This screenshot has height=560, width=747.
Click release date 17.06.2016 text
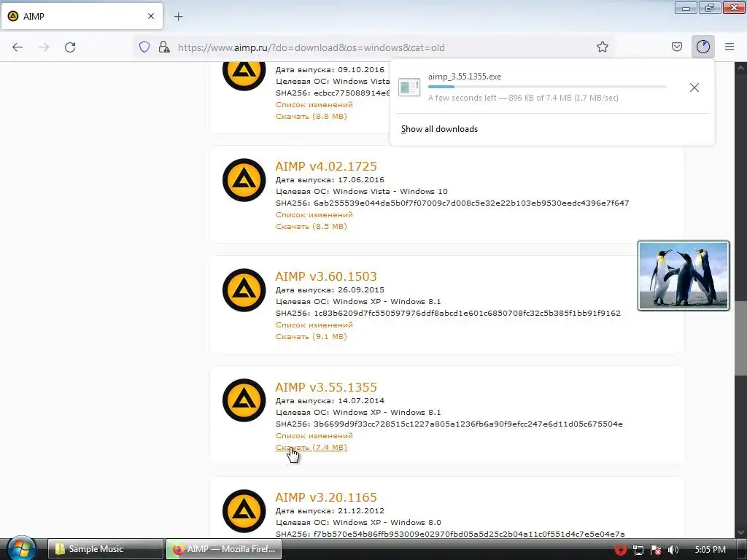tap(360, 179)
